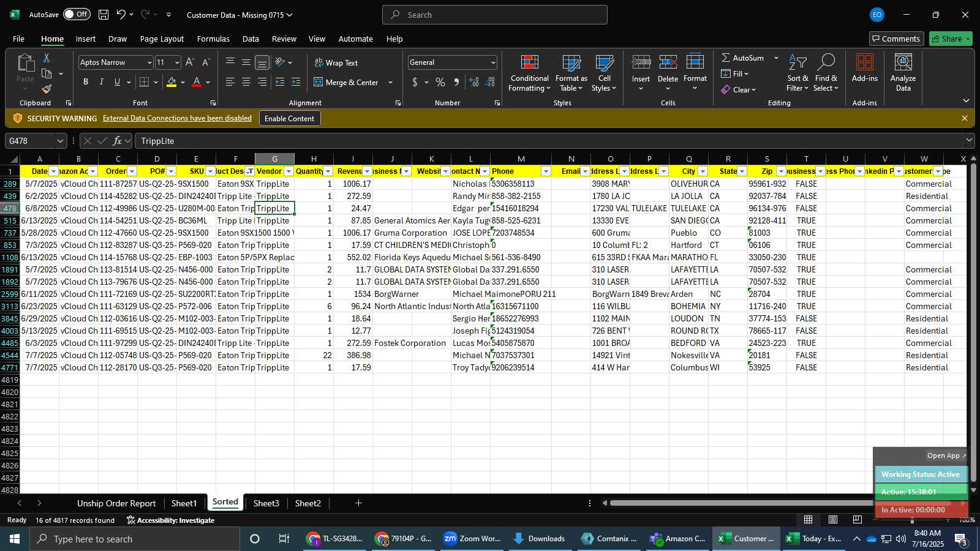Click Insert Function fx icon
The width and height of the screenshot is (980, 551).
click(117, 141)
